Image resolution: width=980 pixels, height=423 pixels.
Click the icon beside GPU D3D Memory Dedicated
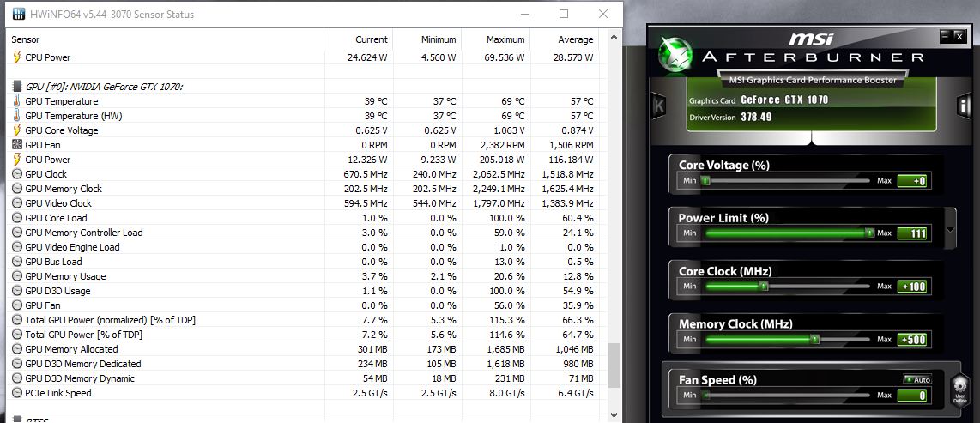tap(17, 364)
